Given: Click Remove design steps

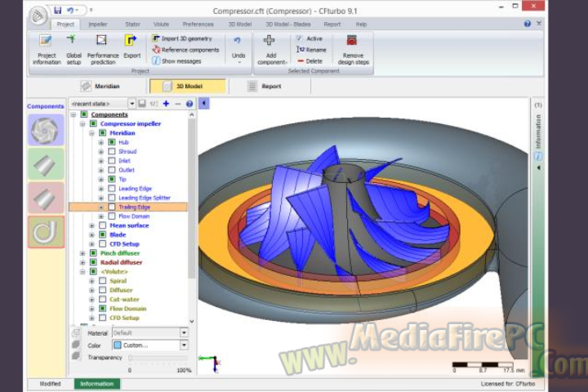Looking at the screenshot, I should [x=354, y=50].
